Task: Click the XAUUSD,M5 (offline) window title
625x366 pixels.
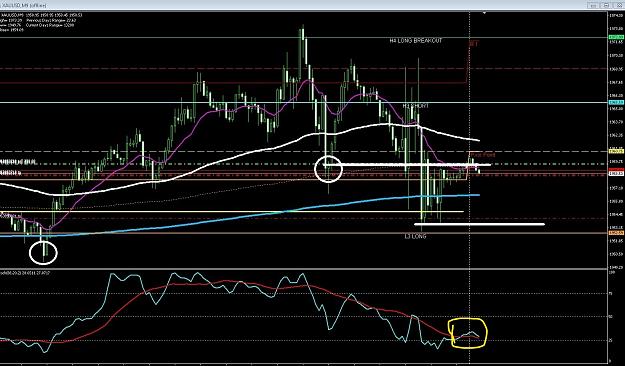Action: tap(23, 5)
